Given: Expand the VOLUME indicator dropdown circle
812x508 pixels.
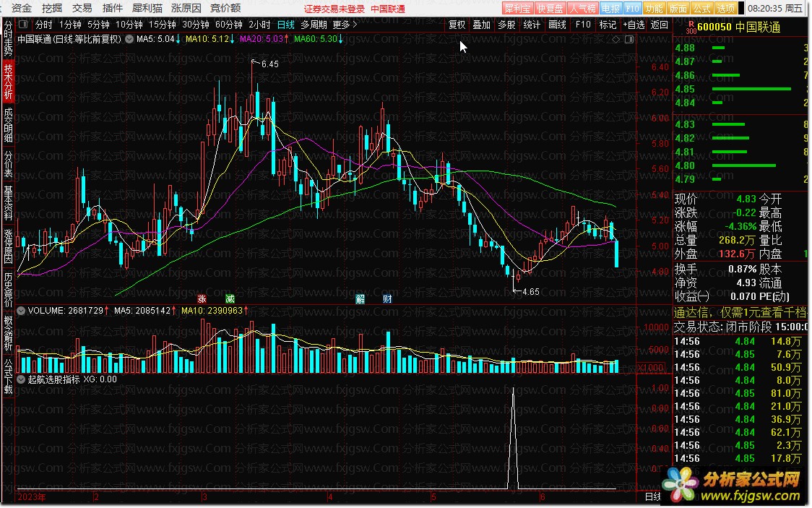Looking at the screenshot, I should 21,311.
